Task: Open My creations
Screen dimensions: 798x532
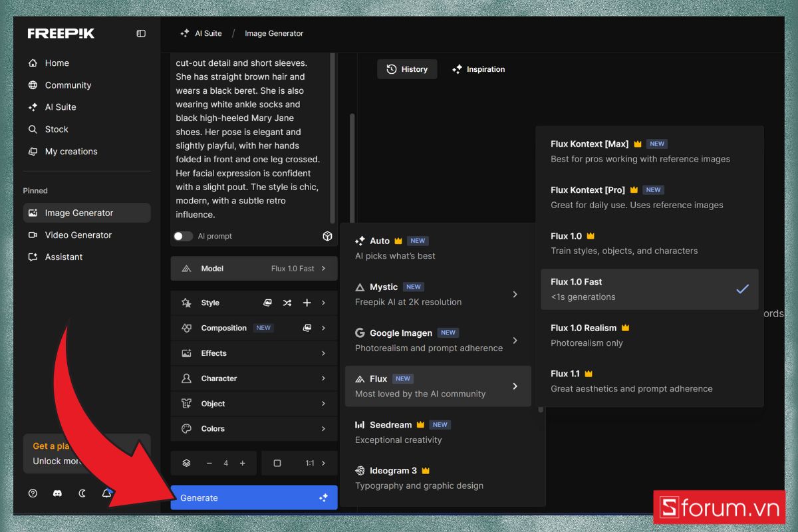Action: tap(71, 152)
